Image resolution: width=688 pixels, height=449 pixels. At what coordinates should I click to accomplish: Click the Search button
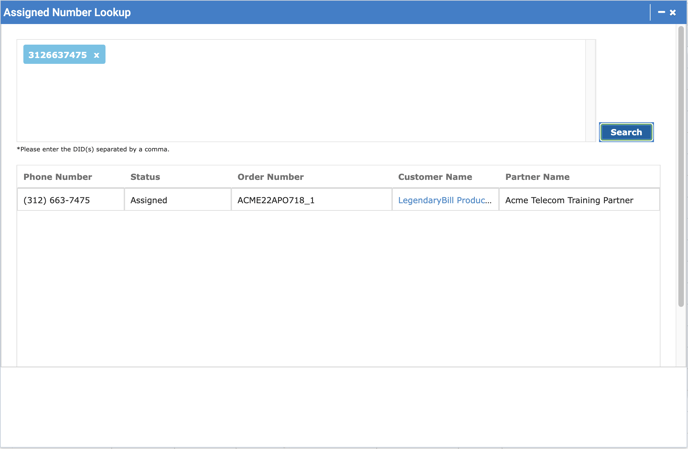point(626,132)
